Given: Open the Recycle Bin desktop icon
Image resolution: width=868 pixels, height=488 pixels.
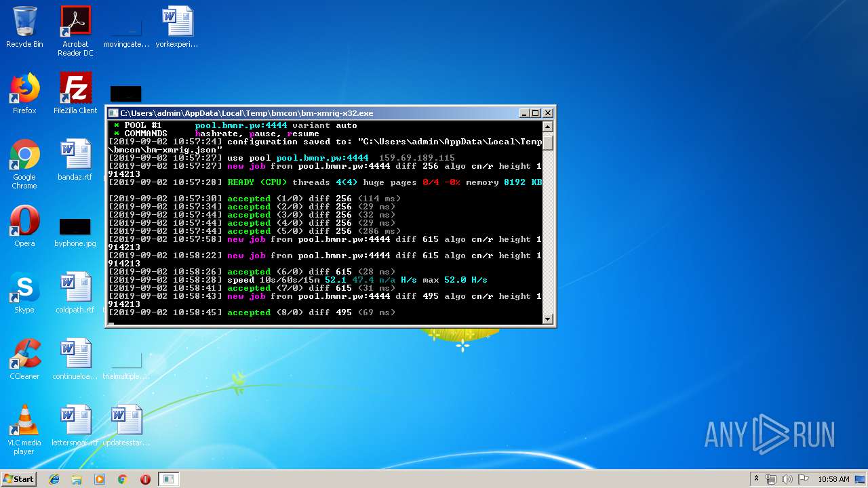Looking at the screenshot, I should pyautogui.click(x=24, y=27).
